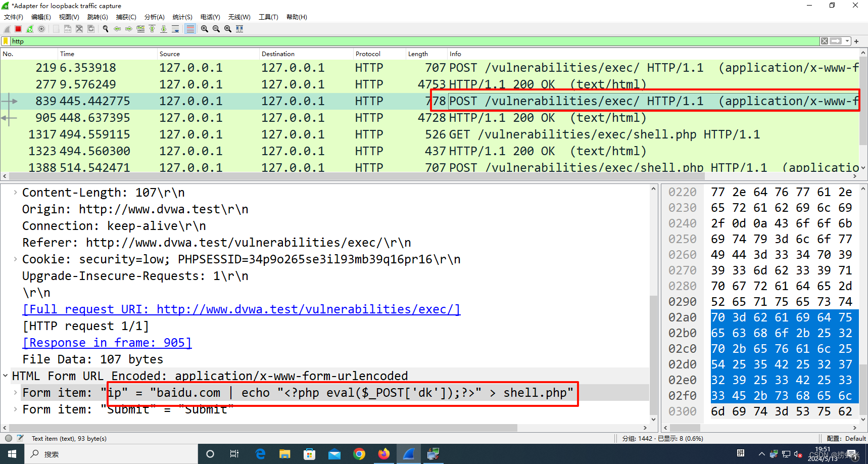Apply the display filter arrow

click(836, 41)
